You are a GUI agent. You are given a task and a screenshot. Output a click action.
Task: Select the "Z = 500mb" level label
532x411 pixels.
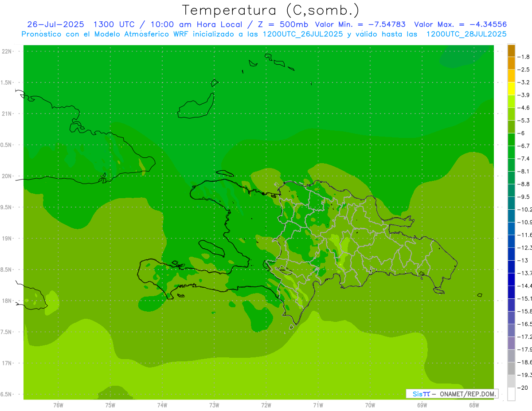click(284, 24)
